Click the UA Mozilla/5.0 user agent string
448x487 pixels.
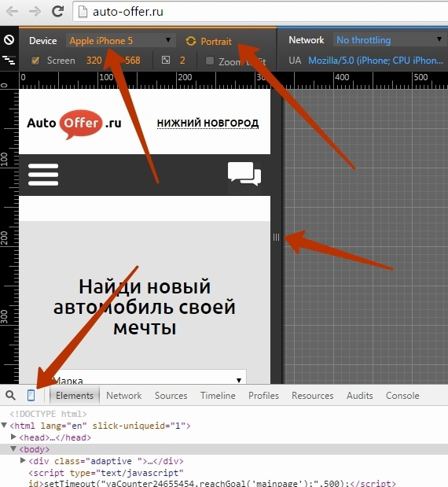(x=376, y=61)
